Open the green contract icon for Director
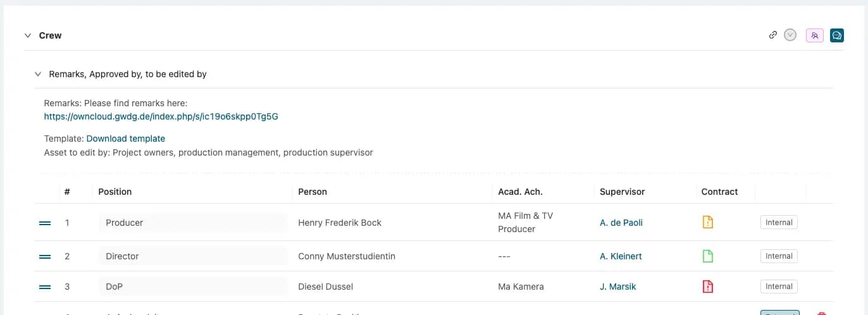868x315 pixels. (x=708, y=256)
